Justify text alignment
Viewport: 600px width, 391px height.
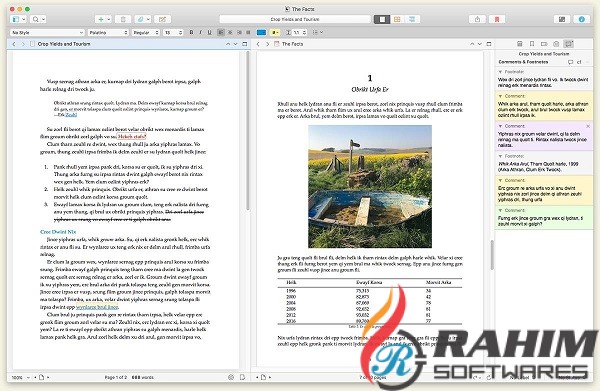pyautogui.click(x=249, y=33)
